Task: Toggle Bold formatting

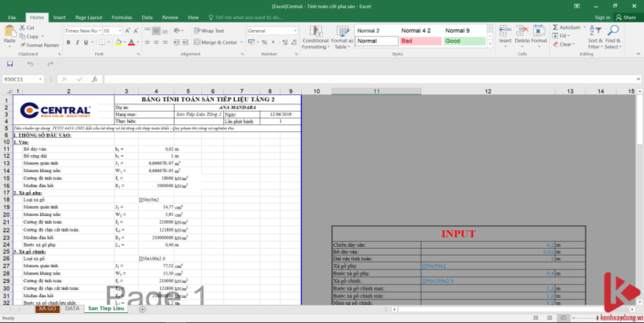Action: [x=68, y=43]
